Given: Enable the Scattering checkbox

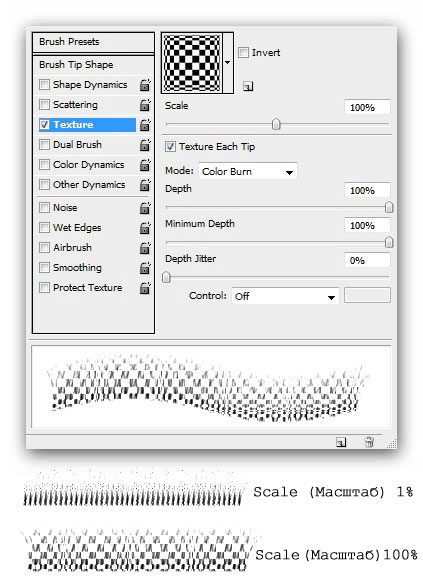Looking at the screenshot, I should [44, 104].
